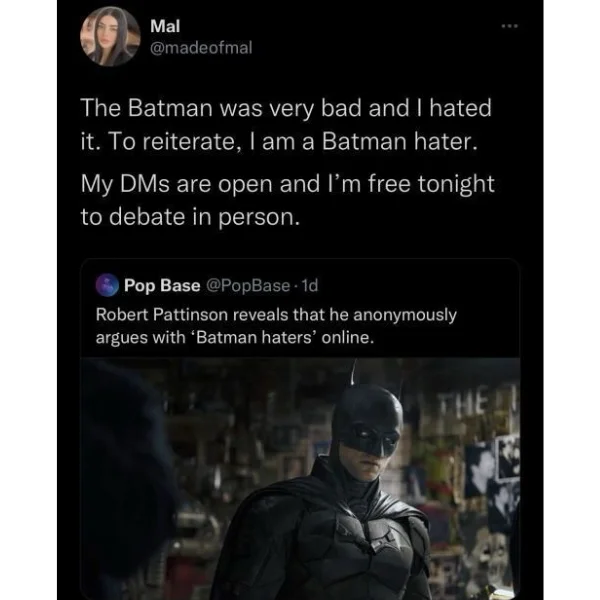Click the "THE" sign in the photo
This screenshot has width=600, height=600.
466,407
